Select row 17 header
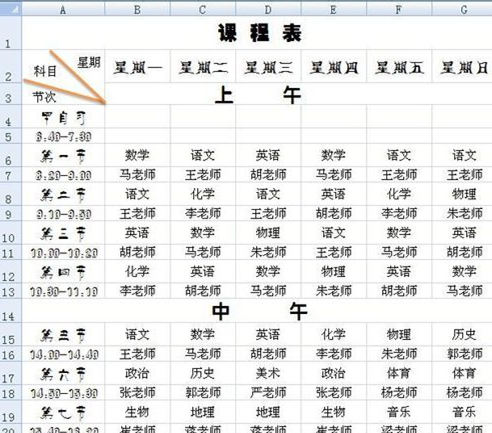492x433 pixels. (11, 373)
